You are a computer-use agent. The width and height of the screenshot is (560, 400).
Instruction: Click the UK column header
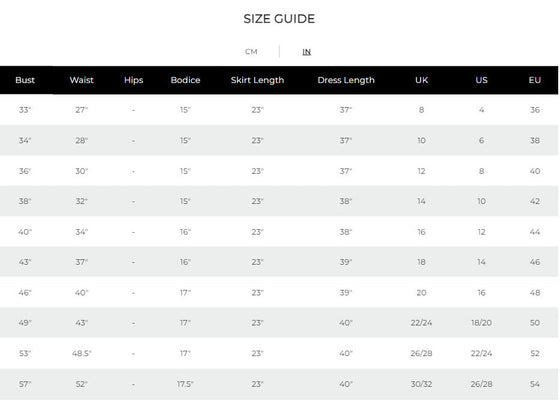pos(421,80)
